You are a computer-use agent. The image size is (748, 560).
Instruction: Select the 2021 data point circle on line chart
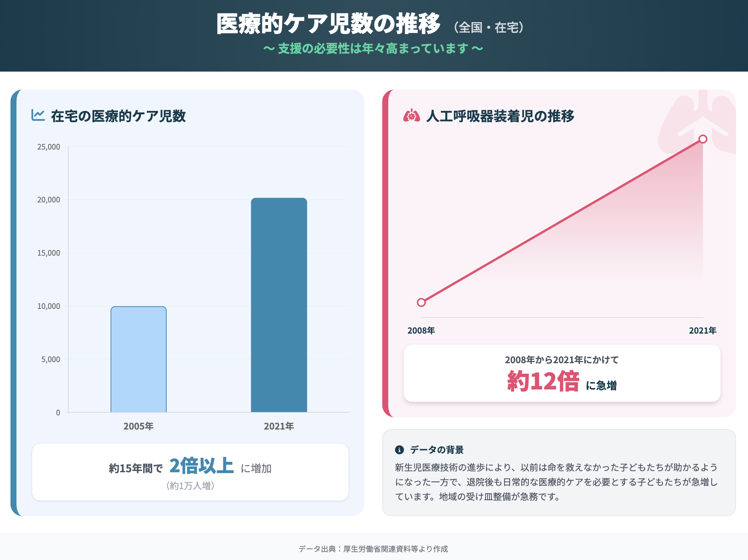click(x=702, y=139)
